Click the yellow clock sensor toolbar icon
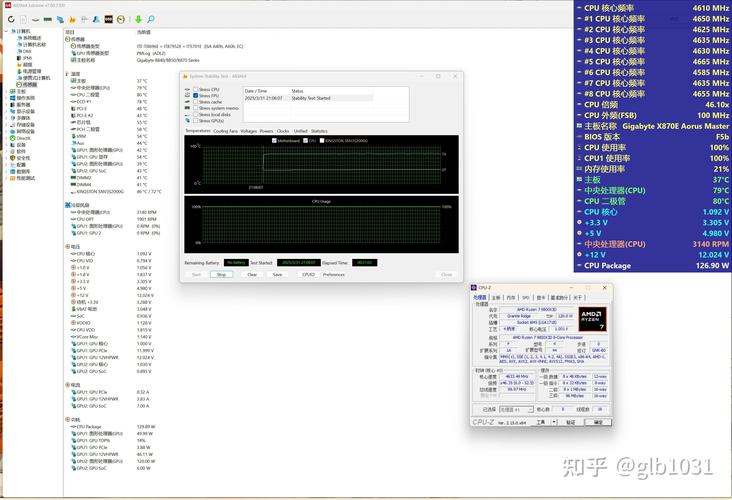The image size is (732, 500). [x=121, y=19]
